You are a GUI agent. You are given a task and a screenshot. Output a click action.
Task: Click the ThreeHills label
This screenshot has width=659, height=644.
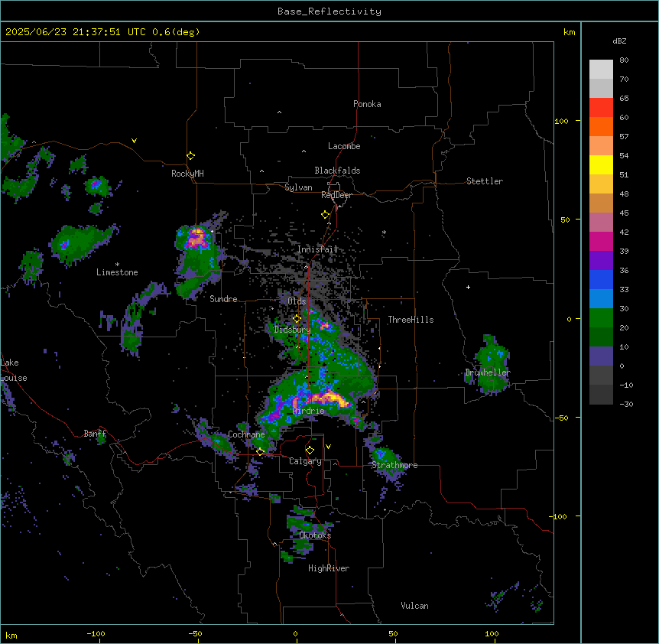pos(411,320)
